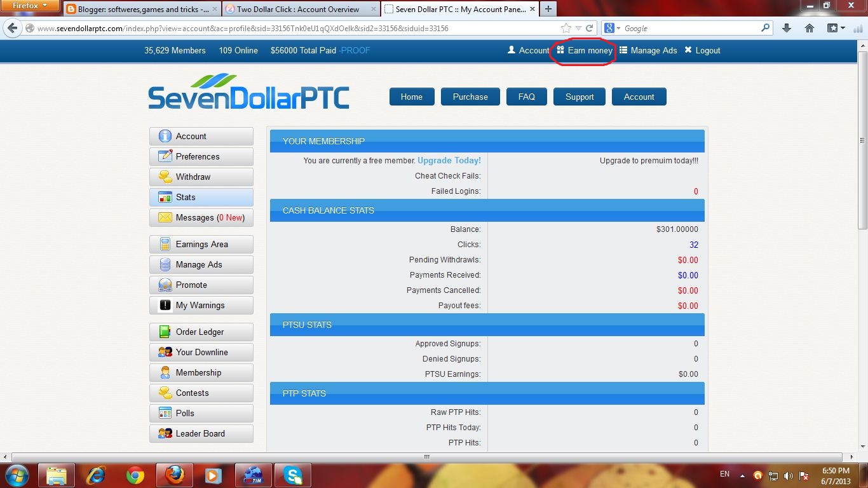868x488 pixels.
Task: Open Messages in the sidebar
Action: point(201,217)
